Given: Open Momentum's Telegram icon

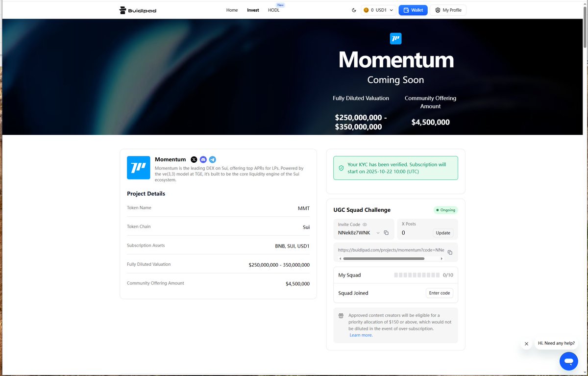Looking at the screenshot, I should point(212,159).
